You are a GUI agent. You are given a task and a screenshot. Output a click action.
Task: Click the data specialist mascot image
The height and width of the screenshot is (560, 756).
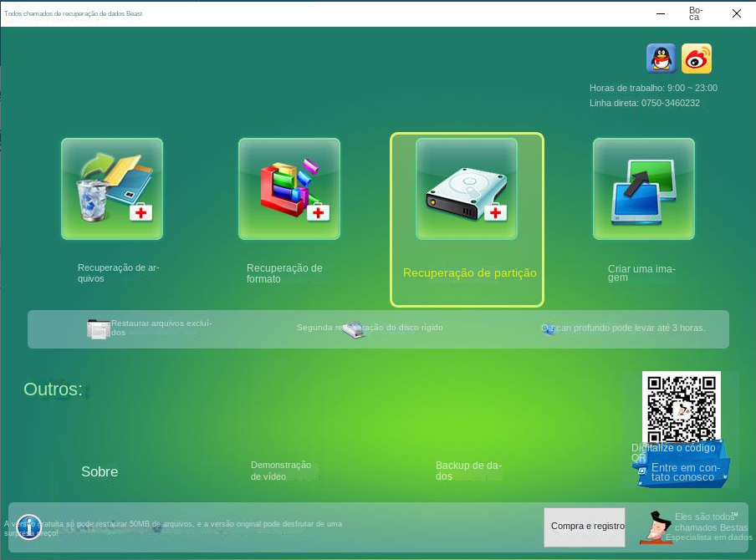point(656,527)
